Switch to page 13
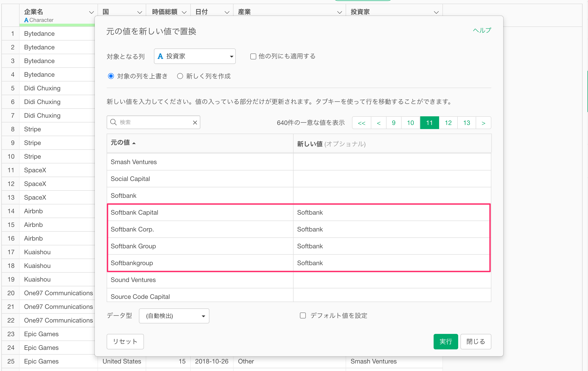This screenshot has height=371, width=588. 467,123
